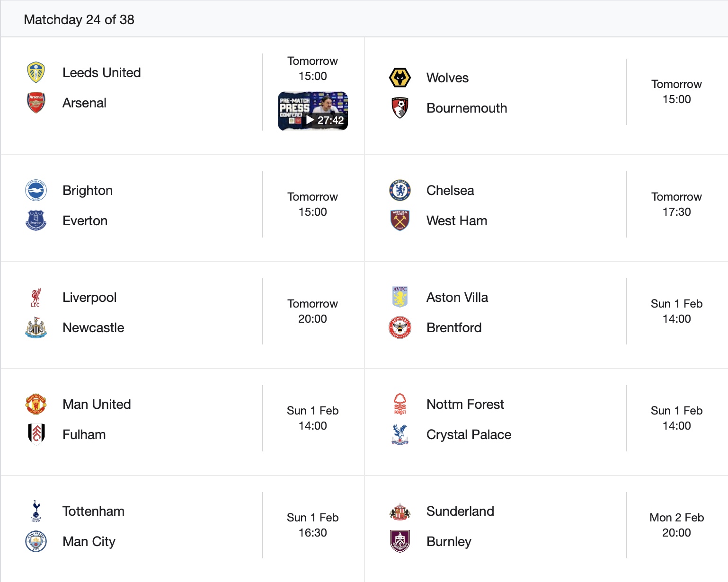Click the Tottenham fixture Sun 1 Feb 16:30 time
Viewport: 728px width, 582px height.
[312, 525]
